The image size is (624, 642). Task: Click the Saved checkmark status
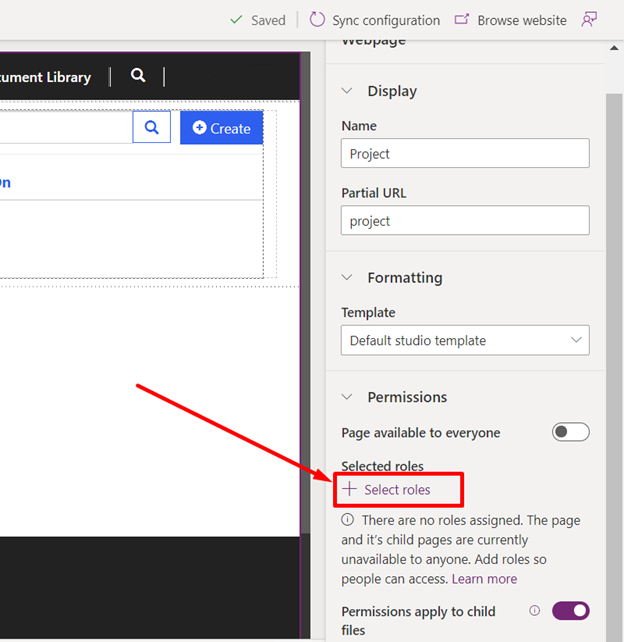pyautogui.click(x=257, y=20)
